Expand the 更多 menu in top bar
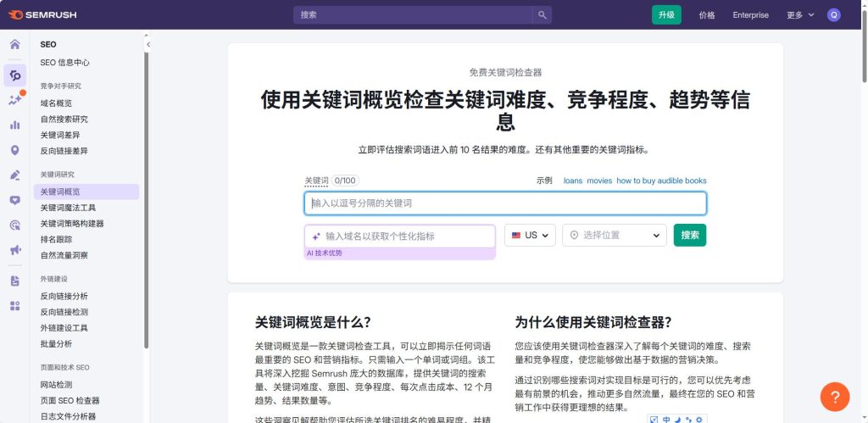 pyautogui.click(x=800, y=15)
